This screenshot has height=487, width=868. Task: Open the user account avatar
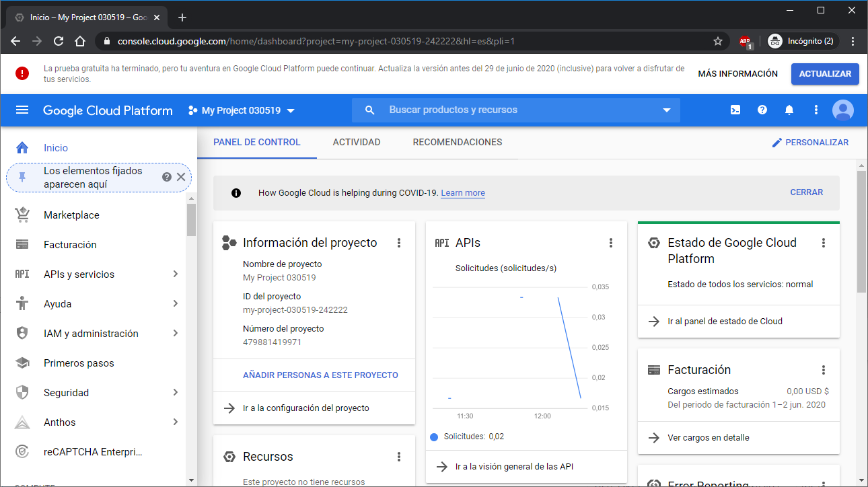coord(842,110)
